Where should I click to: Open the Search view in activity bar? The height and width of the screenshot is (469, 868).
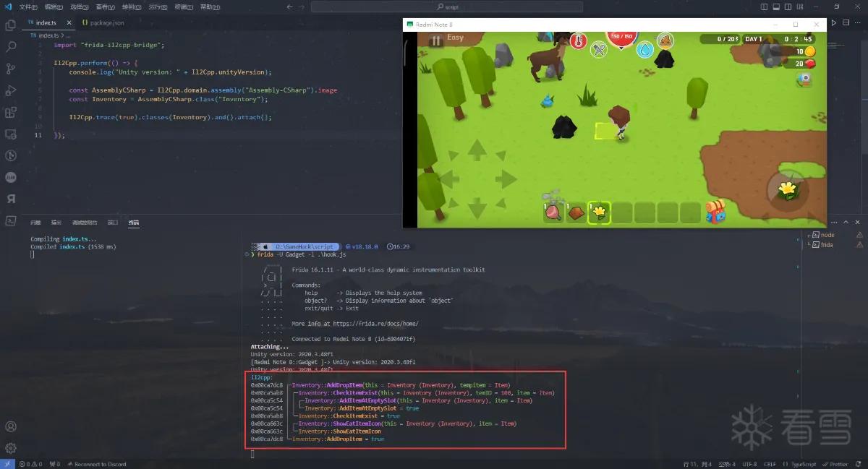pyautogui.click(x=11, y=47)
